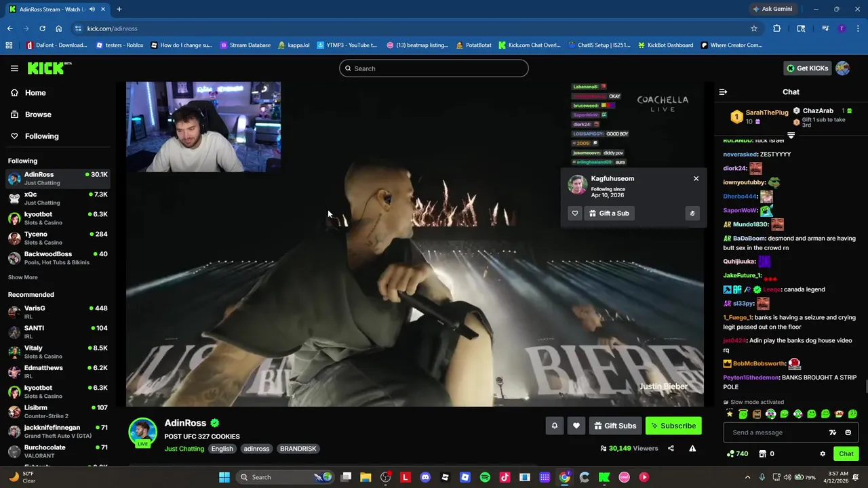Screen dimensions: 868x488
Task: Click the Ask Gemini button
Action: 772,9
